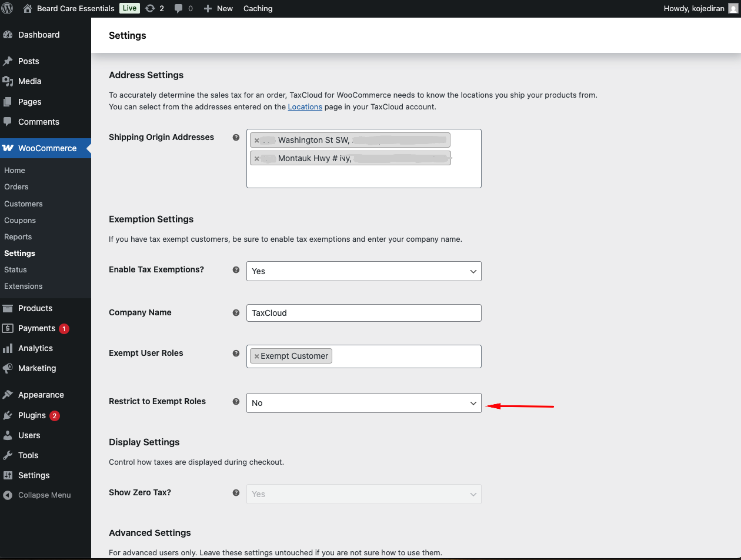Remove the Exempt Customer role tag
The width and height of the screenshot is (741, 560).
click(256, 356)
